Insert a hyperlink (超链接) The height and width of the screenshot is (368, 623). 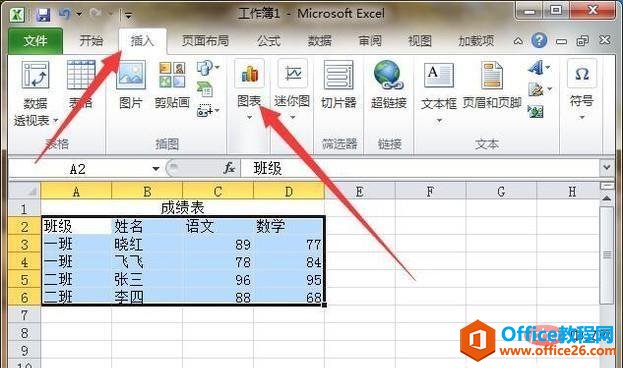tap(389, 84)
